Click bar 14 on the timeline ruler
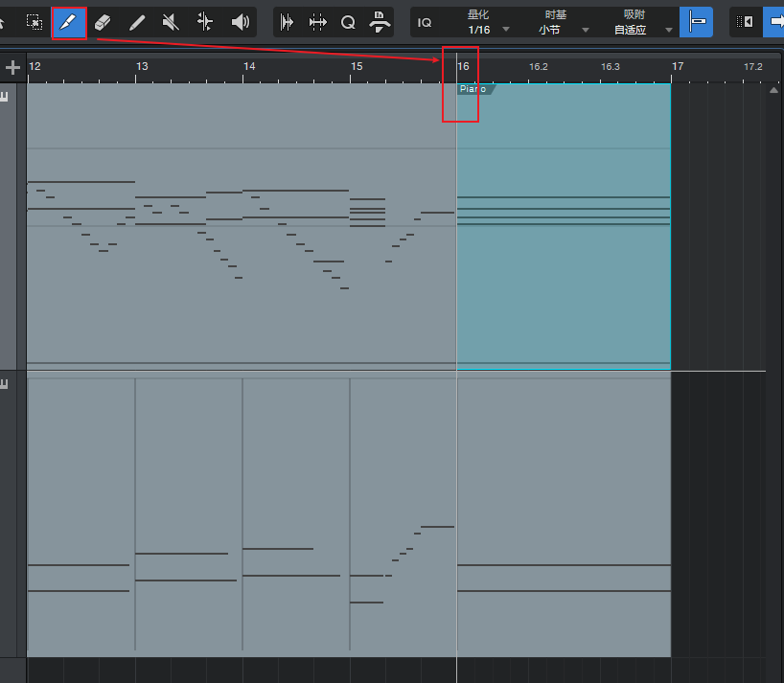Viewport: 784px width, 683px height. coord(249,66)
